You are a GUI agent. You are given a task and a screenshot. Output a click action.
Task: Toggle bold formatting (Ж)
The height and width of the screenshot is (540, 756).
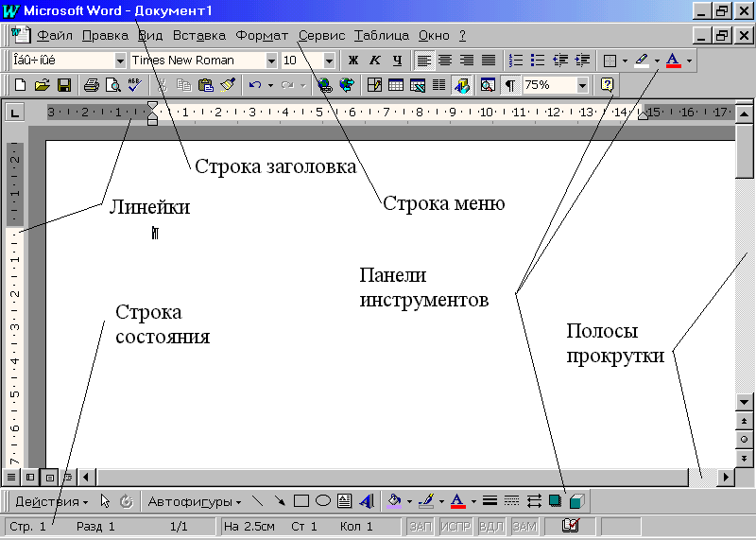coord(352,61)
